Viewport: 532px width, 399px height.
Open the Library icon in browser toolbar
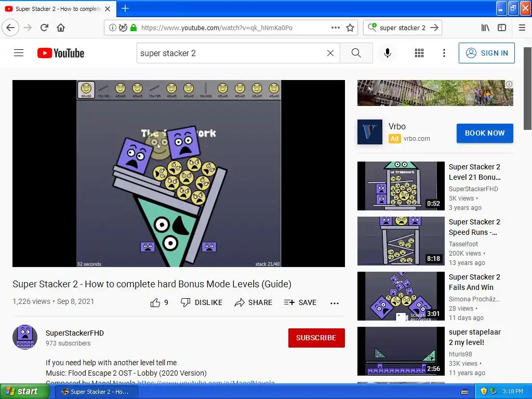click(x=485, y=28)
